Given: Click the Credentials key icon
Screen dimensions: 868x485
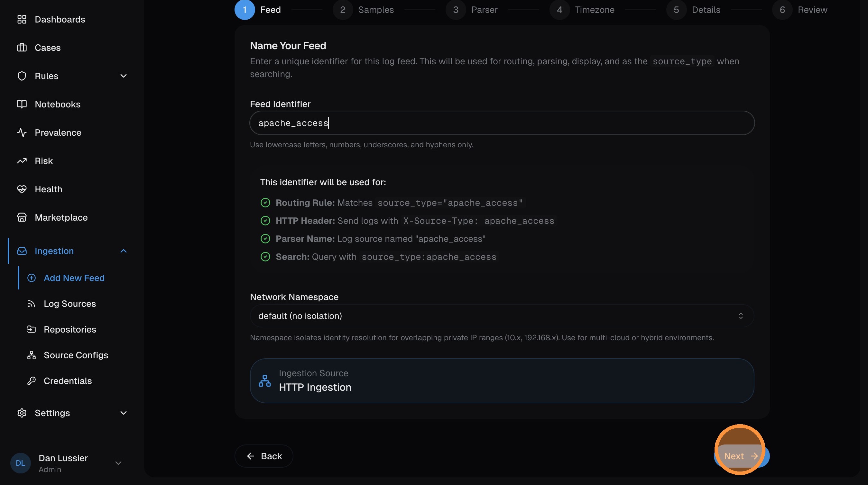Looking at the screenshot, I should pyautogui.click(x=31, y=381).
